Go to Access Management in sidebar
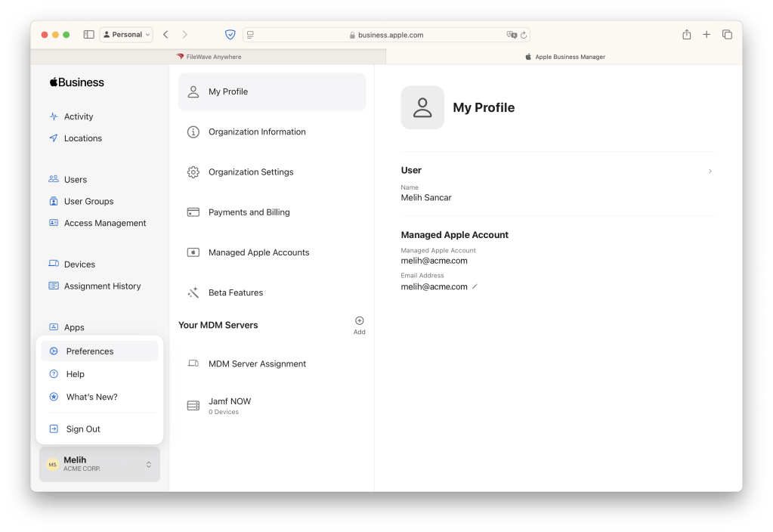The image size is (773, 532). [105, 224]
